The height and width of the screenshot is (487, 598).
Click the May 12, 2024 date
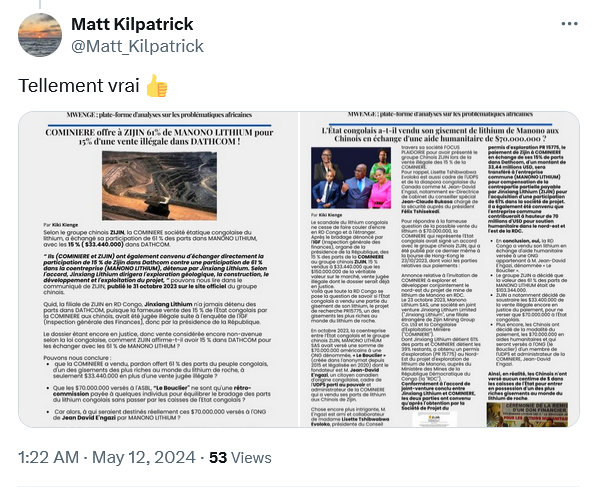[144, 457]
